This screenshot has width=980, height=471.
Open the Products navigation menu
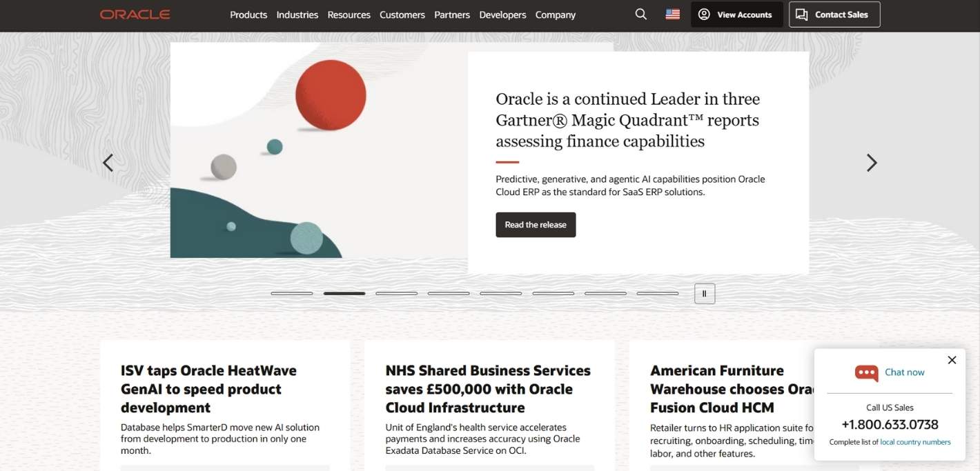coord(248,14)
